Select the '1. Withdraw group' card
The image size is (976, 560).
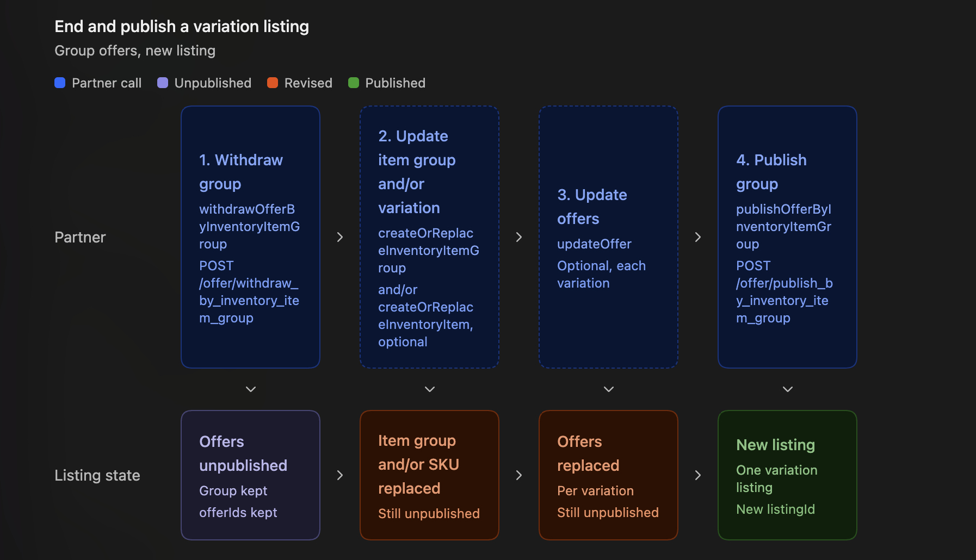[250, 237]
